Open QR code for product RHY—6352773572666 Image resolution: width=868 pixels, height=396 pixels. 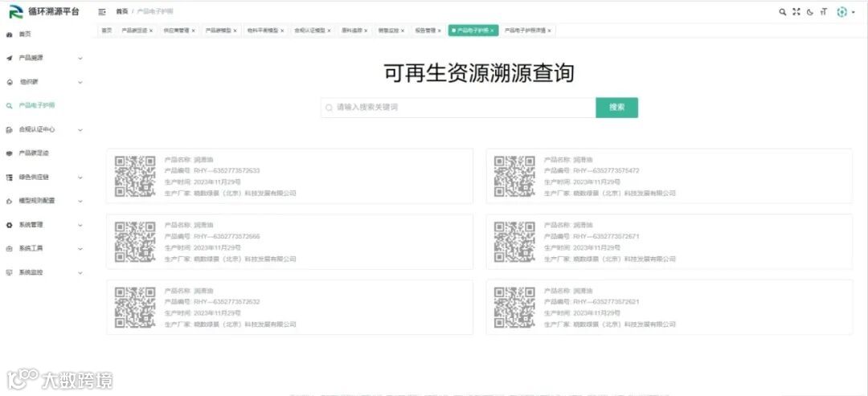click(135, 242)
